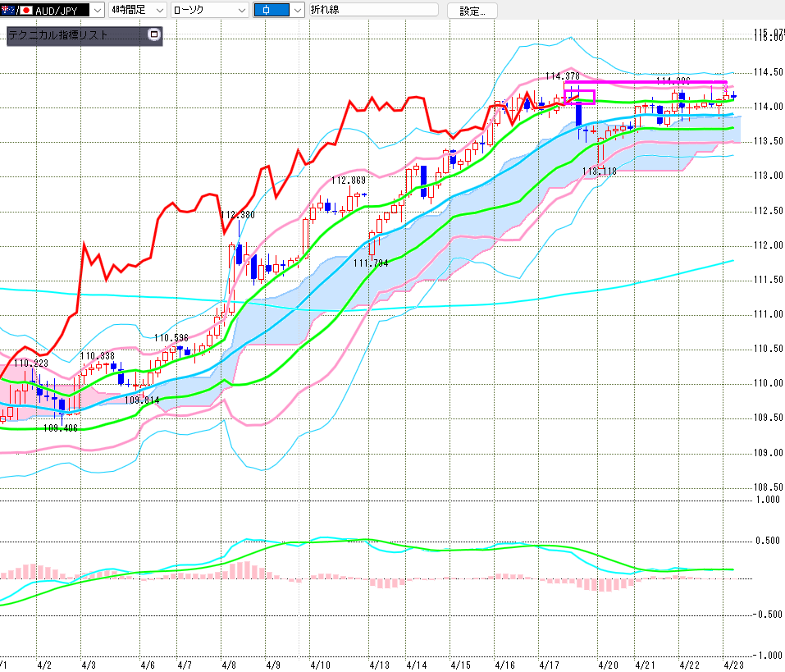Open the AUD/JPY currency pair dropdown
The width and height of the screenshot is (785, 672).
point(97,11)
